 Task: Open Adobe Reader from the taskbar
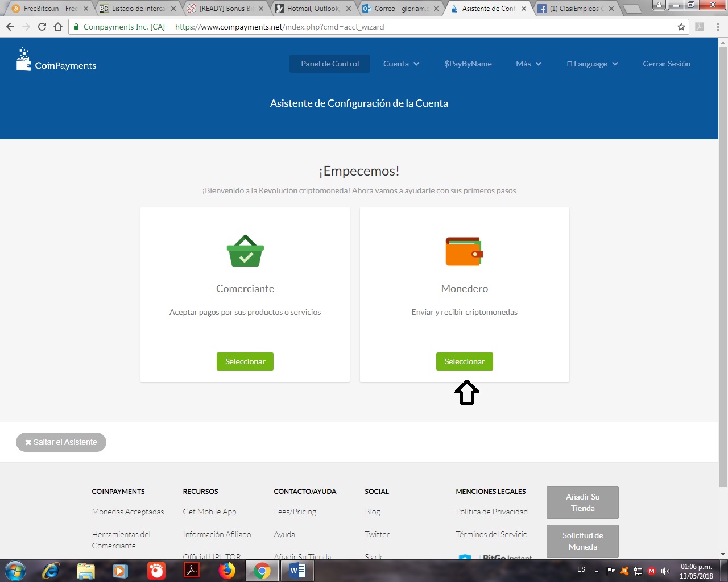coord(192,571)
